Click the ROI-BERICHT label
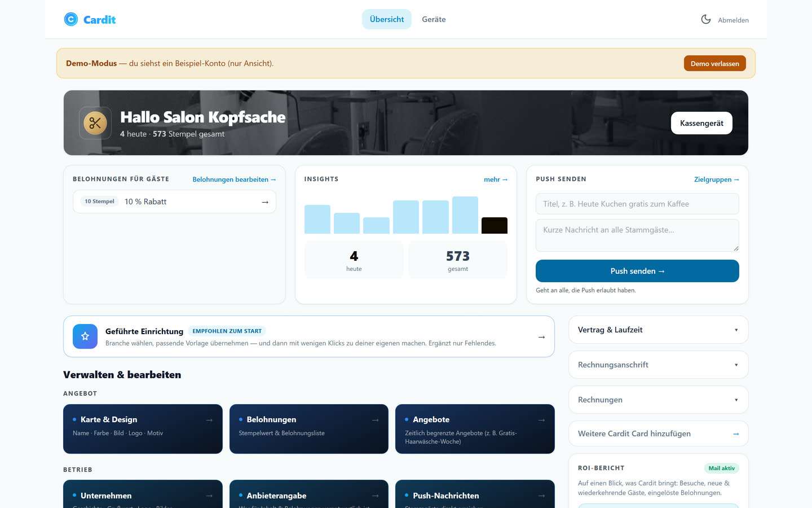The width and height of the screenshot is (812, 508). [x=601, y=468]
